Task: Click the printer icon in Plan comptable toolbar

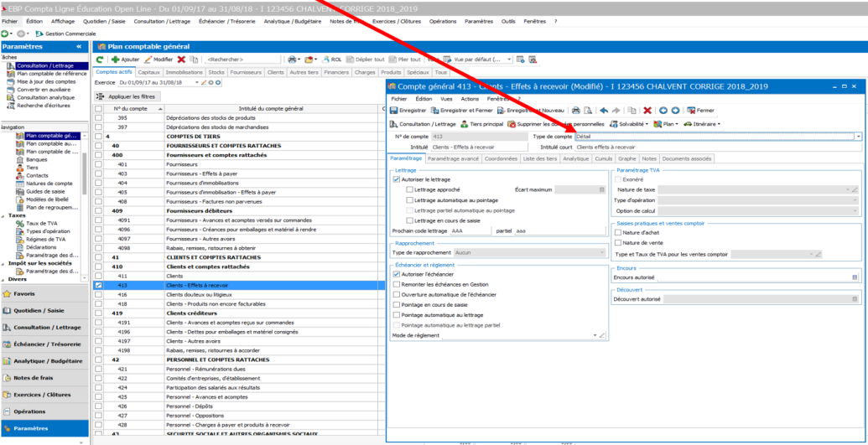Action: point(292,60)
